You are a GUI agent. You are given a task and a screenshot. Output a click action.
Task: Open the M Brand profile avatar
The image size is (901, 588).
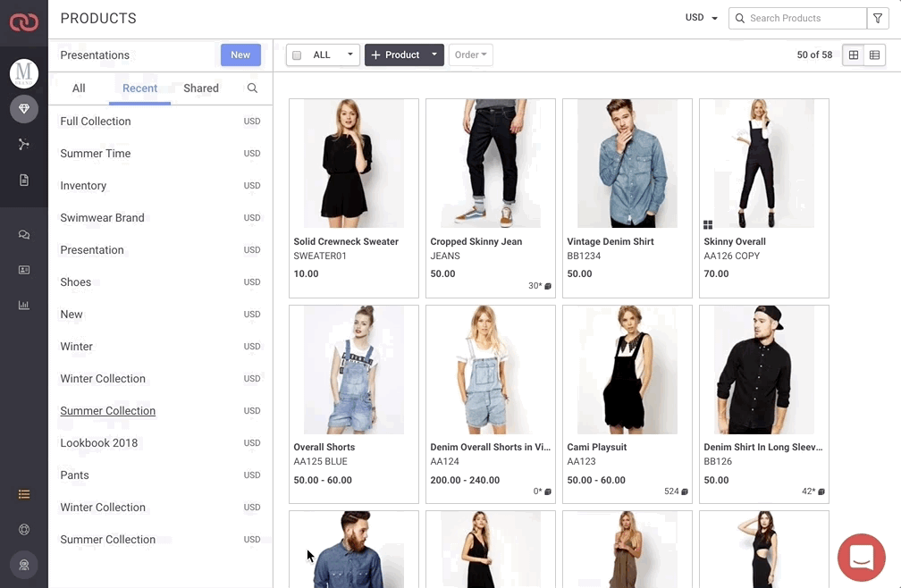pyautogui.click(x=24, y=73)
